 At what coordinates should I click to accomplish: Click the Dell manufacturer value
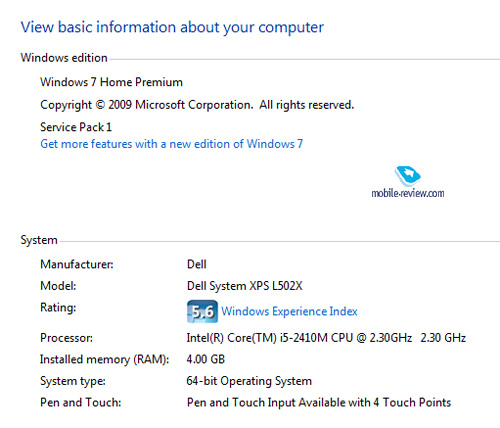tap(197, 264)
